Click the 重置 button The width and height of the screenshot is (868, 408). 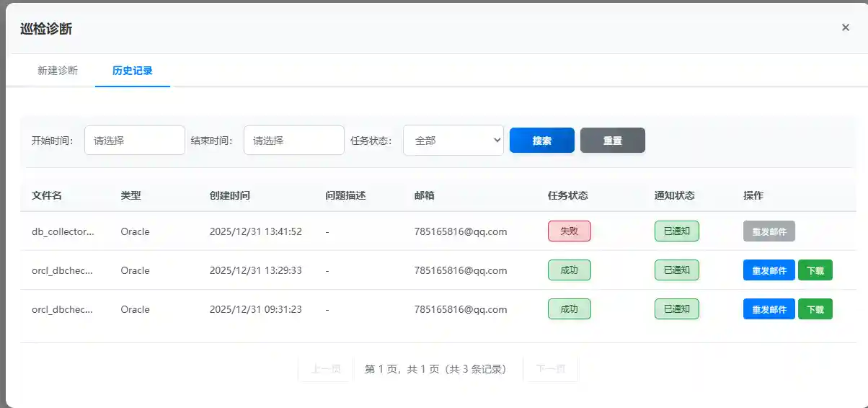pos(613,141)
